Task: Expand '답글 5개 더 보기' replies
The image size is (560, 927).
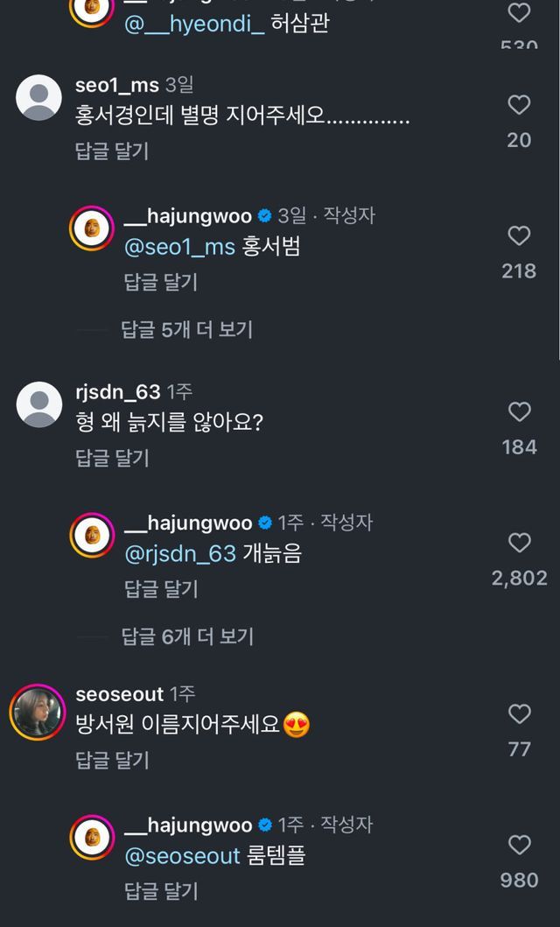Action: [x=186, y=329]
